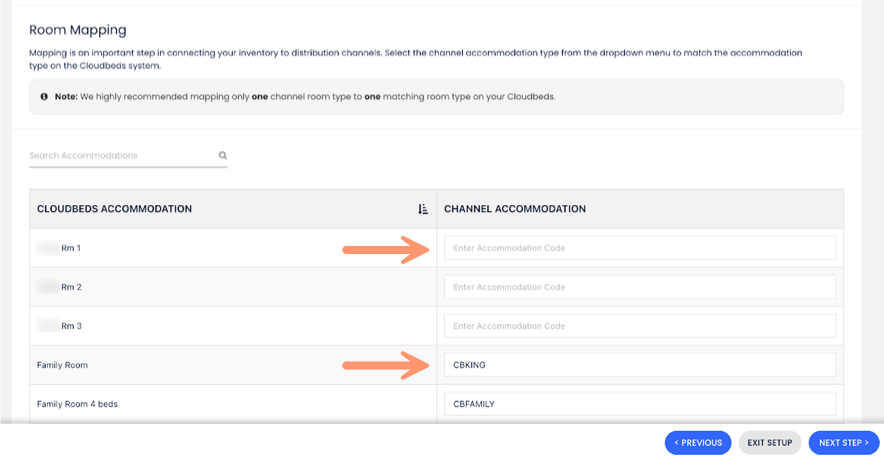Select the Family Room row label
Image resolution: width=884 pixels, height=458 pixels.
(62, 365)
